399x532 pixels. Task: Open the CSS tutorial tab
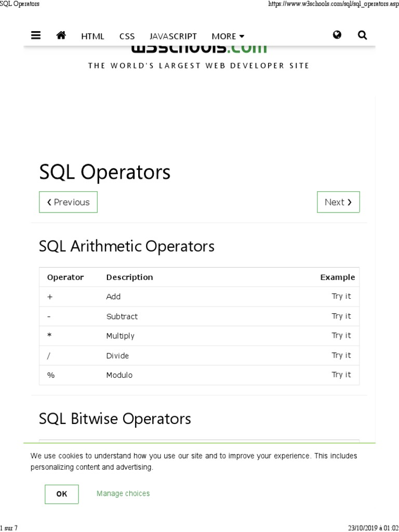[127, 36]
